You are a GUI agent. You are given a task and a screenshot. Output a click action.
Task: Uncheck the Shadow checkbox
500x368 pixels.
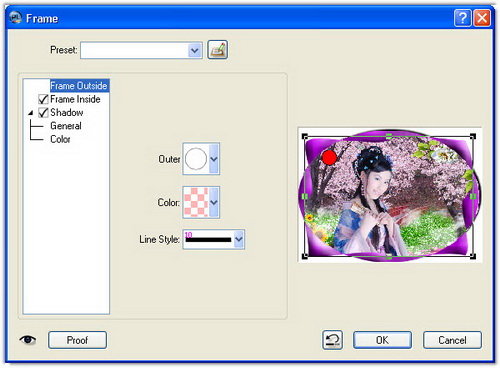pyautogui.click(x=43, y=113)
